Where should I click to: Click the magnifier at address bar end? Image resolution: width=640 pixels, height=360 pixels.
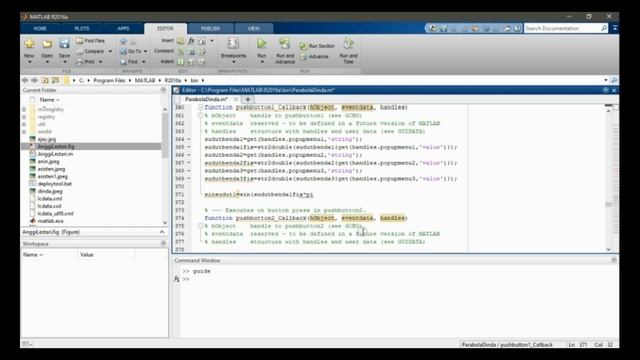[x=613, y=80]
